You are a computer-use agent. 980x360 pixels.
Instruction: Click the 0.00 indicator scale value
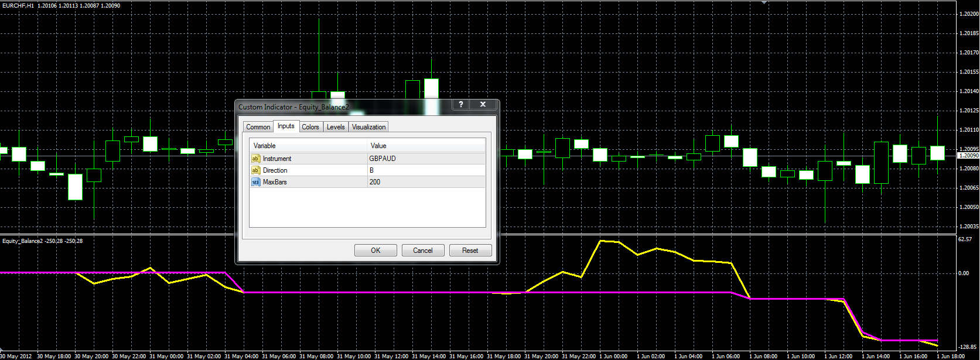tap(964, 273)
